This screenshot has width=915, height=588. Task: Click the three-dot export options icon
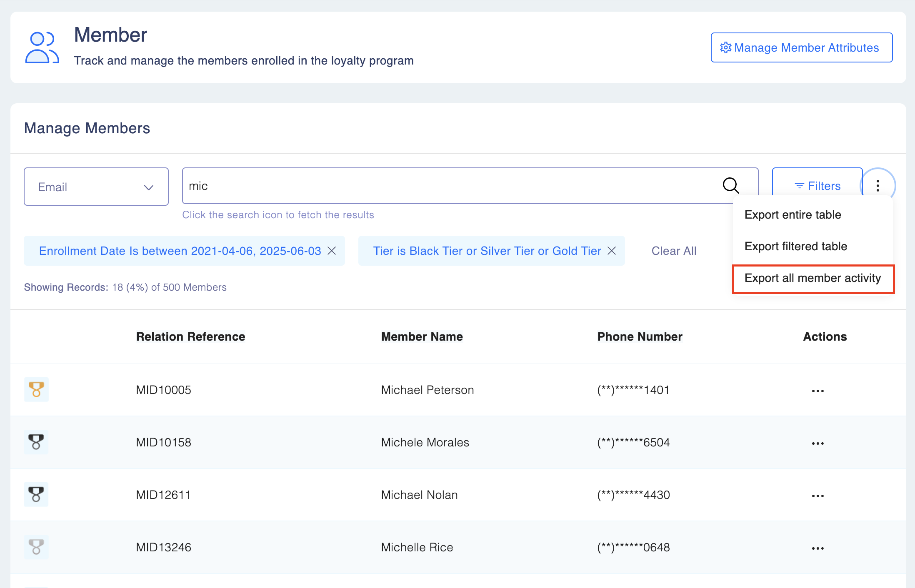[877, 186]
